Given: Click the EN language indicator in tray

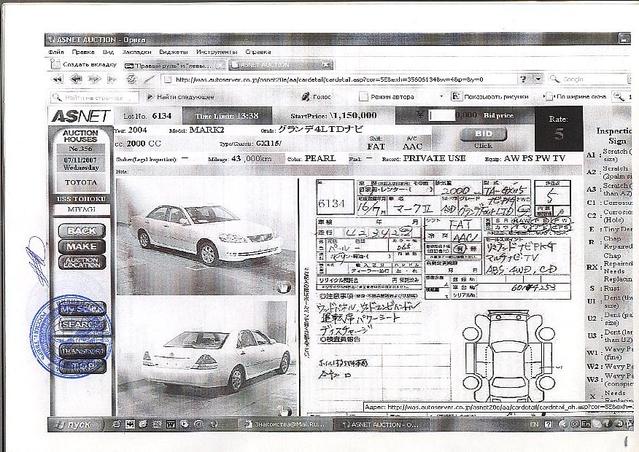Looking at the screenshot, I should pyautogui.click(x=534, y=425).
